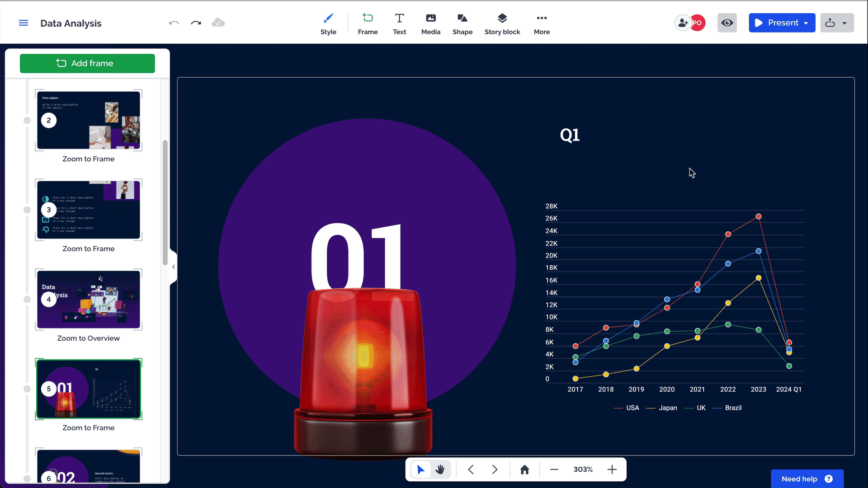Image resolution: width=868 pixels, height=488 pixels.
Task: Open Need help support button
Action: 807,479
